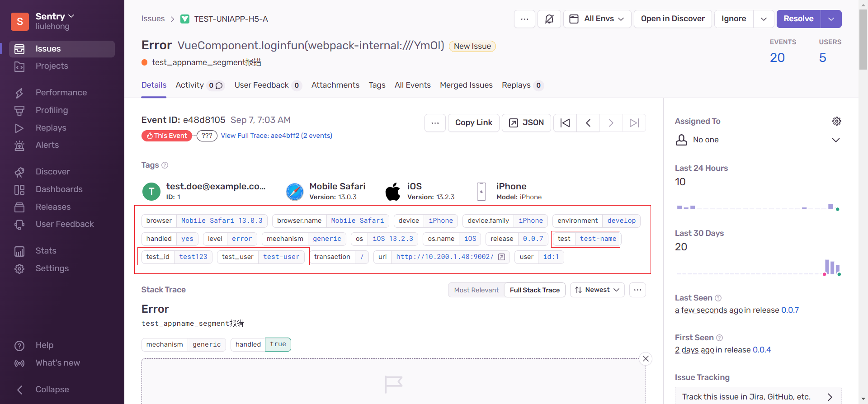
Task: Open release 0.0.7 link under Last Seen
Action: pos(790,310)
